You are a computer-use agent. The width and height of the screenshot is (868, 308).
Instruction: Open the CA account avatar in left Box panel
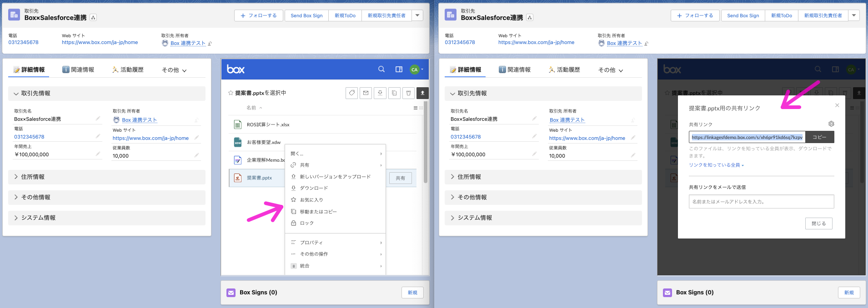click(x=414, y=70)
